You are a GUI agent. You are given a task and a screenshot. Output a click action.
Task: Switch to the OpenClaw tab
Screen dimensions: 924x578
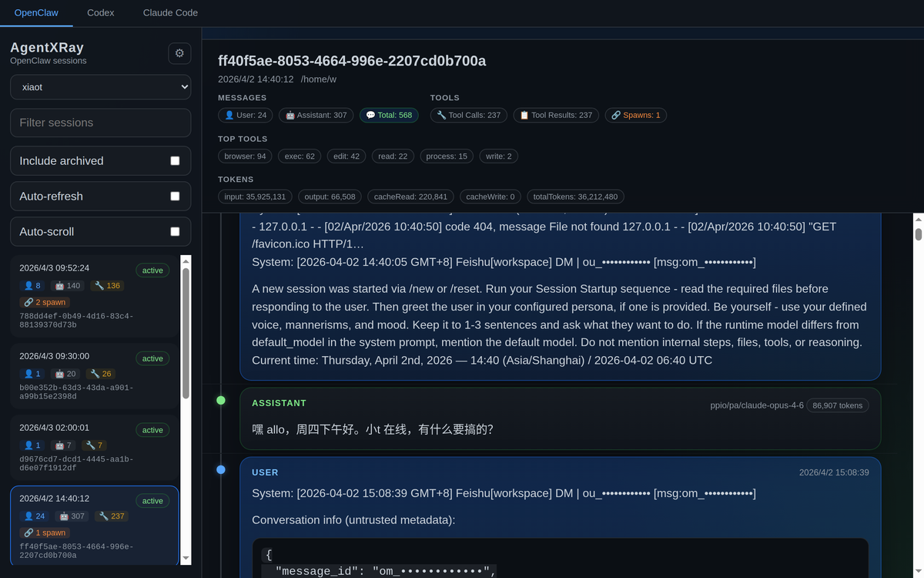click(x=37, y=12)
